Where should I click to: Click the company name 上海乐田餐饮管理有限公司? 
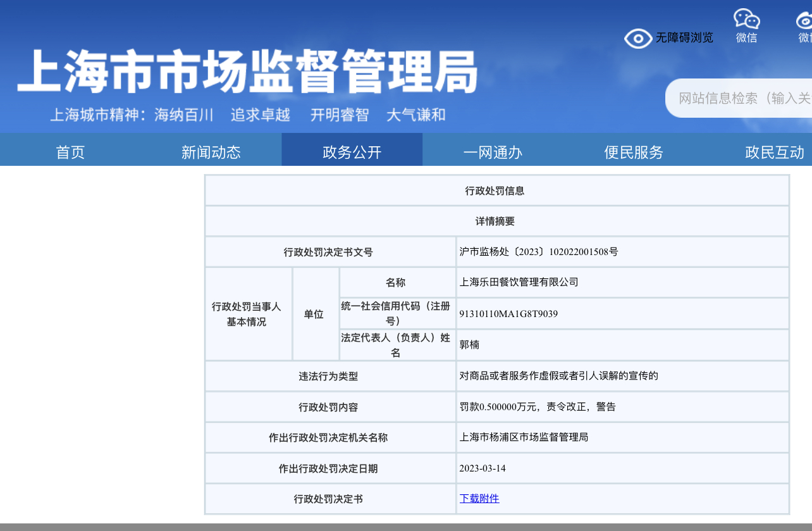[519, 282]
